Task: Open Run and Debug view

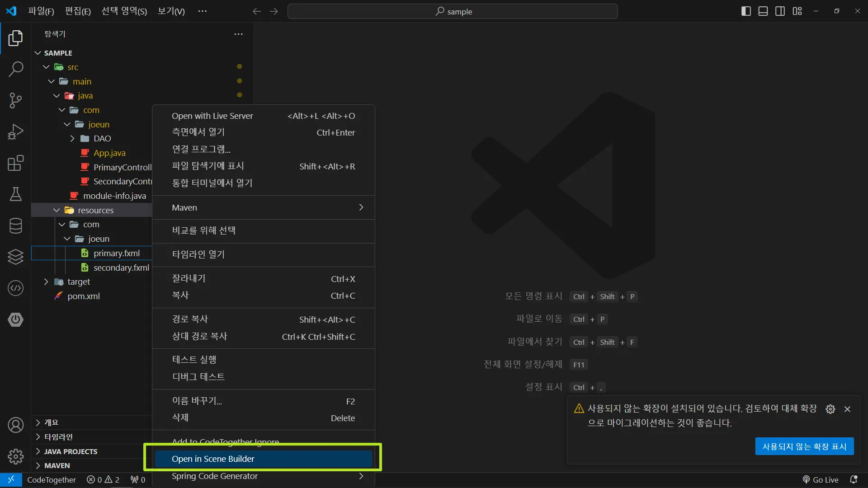Action: [16, 132]
